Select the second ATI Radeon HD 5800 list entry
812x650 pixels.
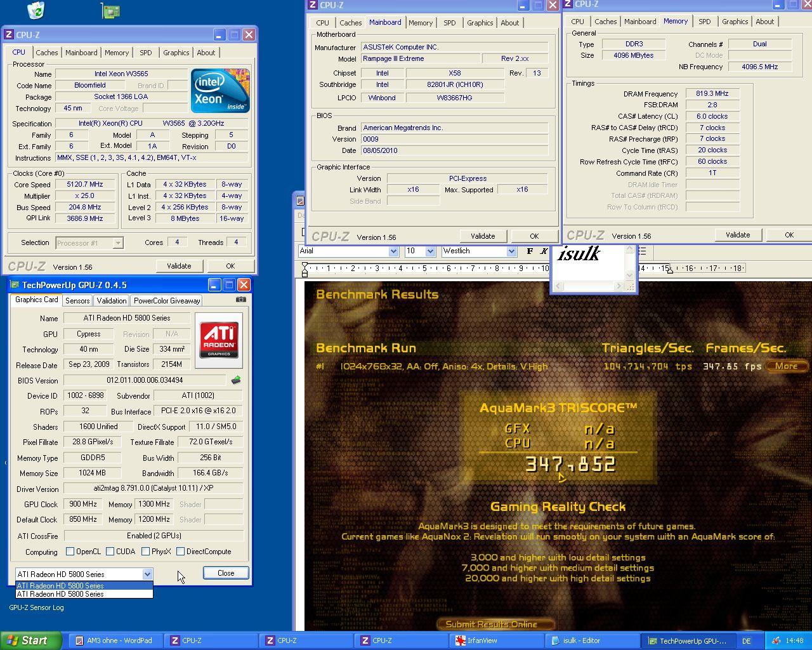tap(84, 594)
